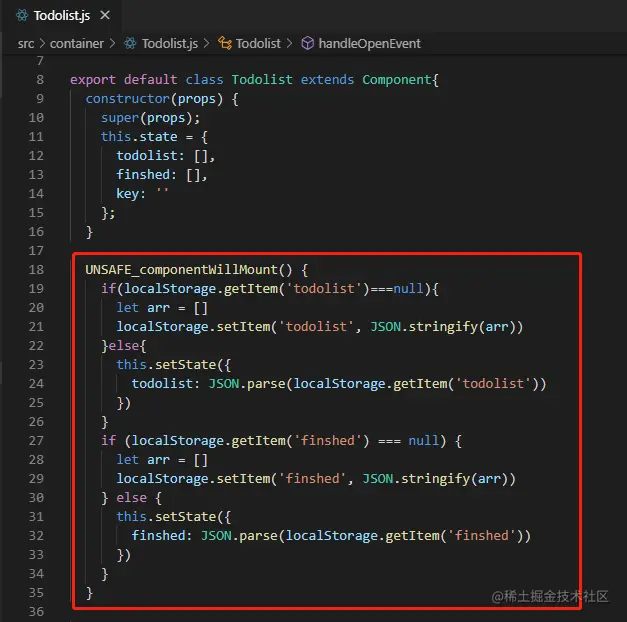This screenshot has width=627, height=622.
Task: Click 'this.state' on line 11
Action: [x=139, y=137]
